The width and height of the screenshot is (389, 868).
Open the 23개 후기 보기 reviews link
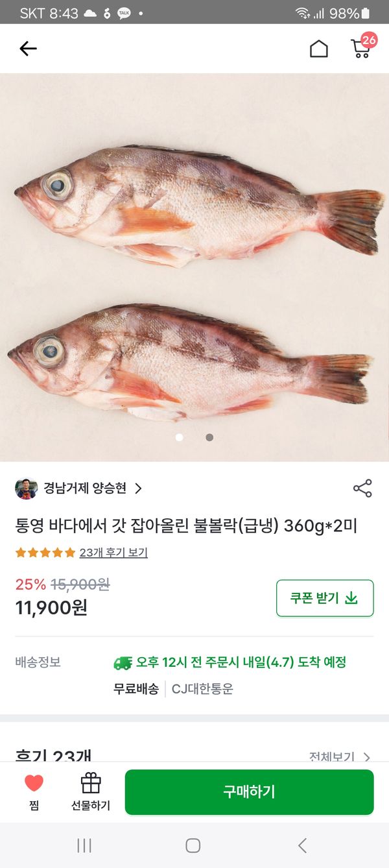[113, 553]
